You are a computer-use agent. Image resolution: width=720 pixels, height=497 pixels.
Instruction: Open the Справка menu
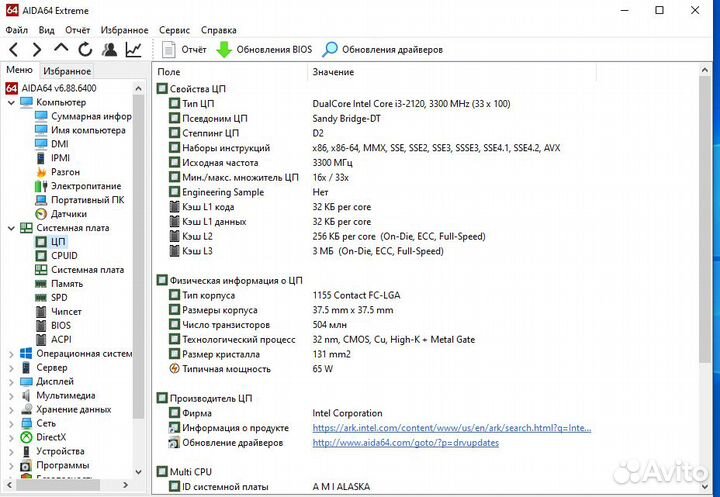[219, 30]
